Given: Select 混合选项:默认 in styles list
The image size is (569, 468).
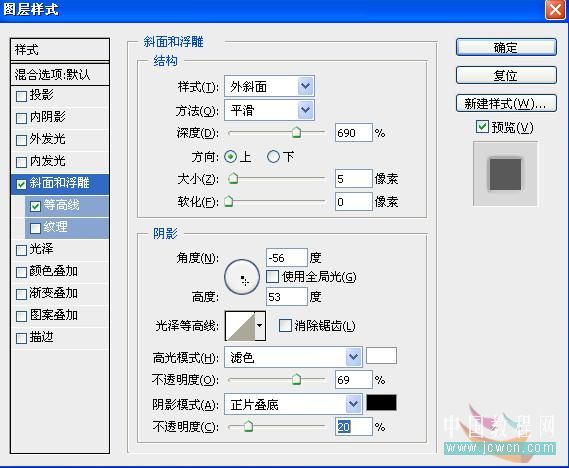Looking at the screenshot, I should (x=60, y=74).
